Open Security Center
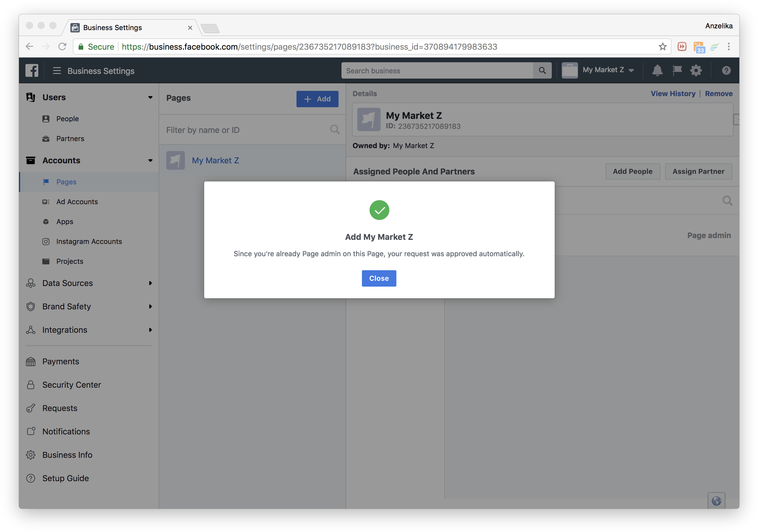The height and width of the screenshot is (532, 758). tap(72, 385)
